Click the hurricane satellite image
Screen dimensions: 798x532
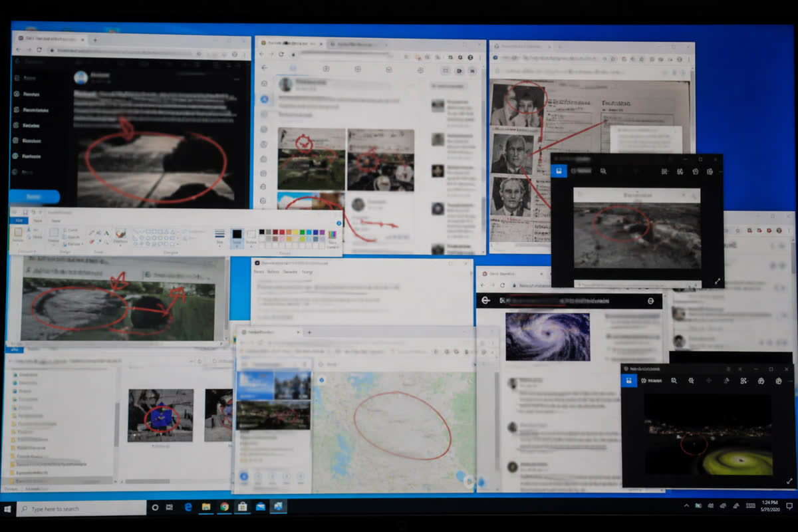(547, 336)
